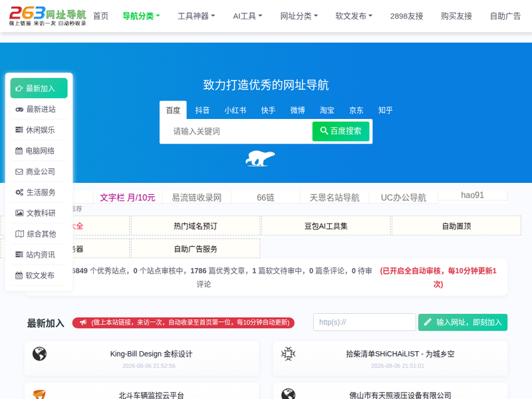Select the 百度 search tab
The height and width of the screenshot is (399, 532).
[173, 110]
